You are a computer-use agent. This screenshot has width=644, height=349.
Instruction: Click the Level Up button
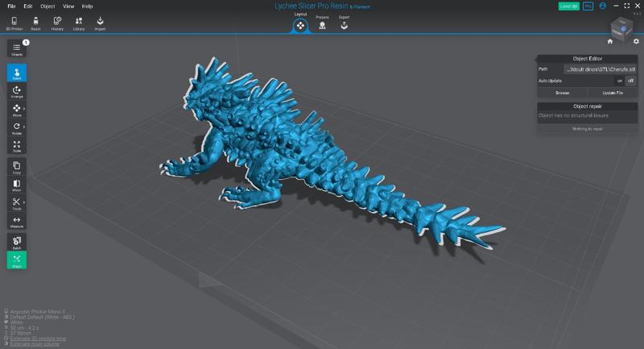click(x=569, y=6)
